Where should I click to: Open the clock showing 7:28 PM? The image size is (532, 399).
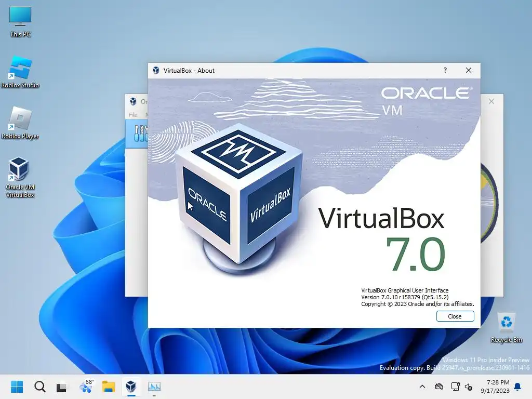(x=495, y=387)
